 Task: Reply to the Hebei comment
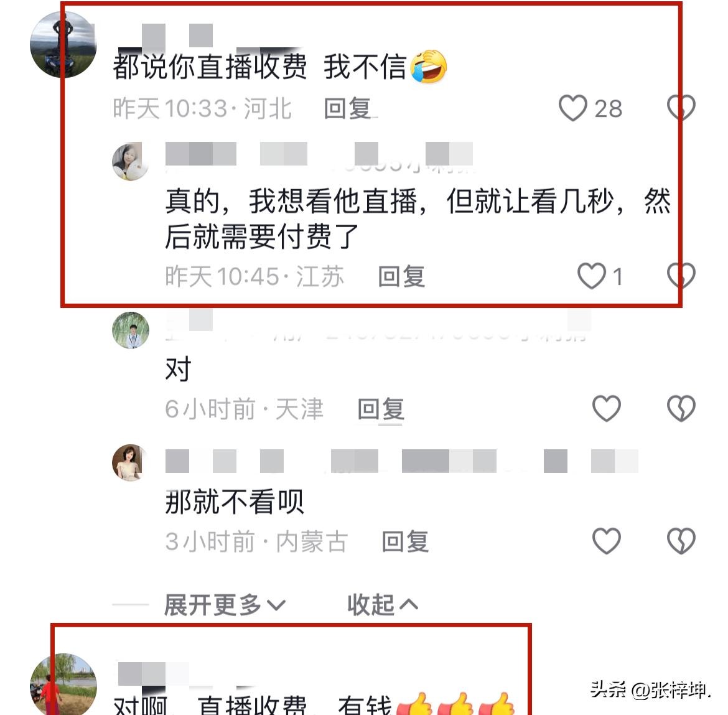(347, 109)
